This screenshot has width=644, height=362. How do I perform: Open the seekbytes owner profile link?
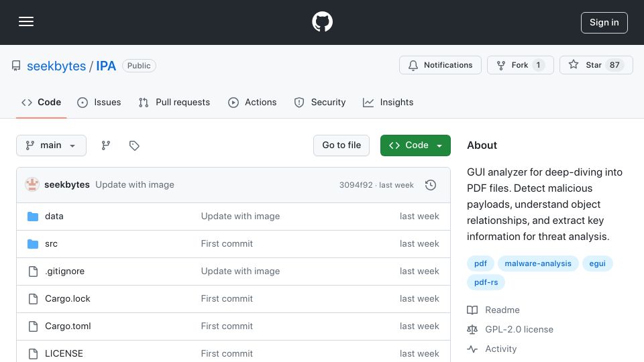click(x=56, y=66)
